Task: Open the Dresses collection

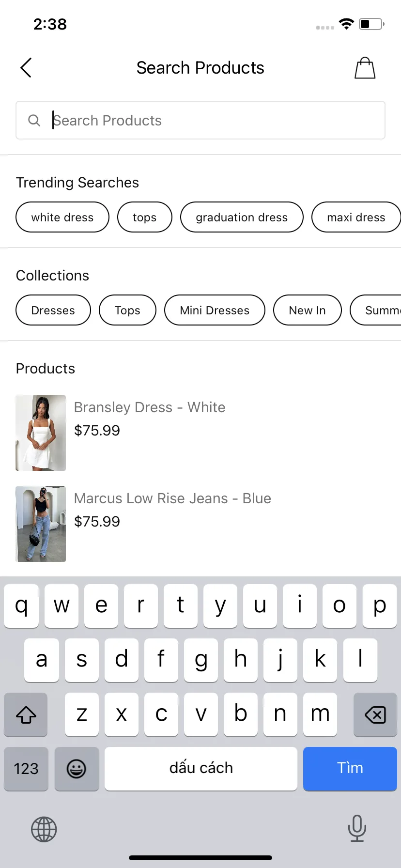Action: click(x=53, y=310)
